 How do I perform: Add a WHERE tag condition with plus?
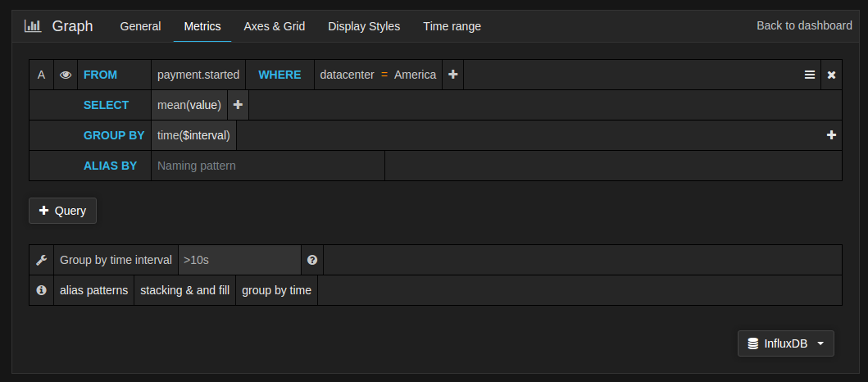point(452,75)
